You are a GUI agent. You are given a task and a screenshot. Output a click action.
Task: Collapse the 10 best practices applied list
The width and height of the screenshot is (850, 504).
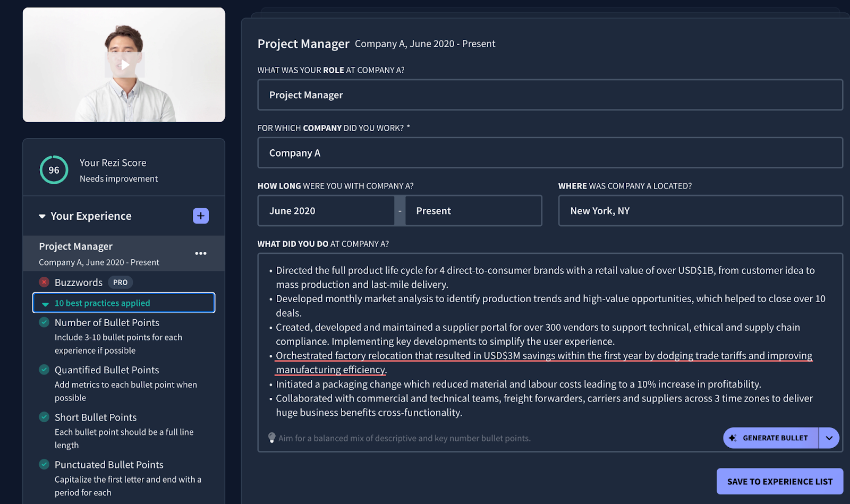point(45,303)
